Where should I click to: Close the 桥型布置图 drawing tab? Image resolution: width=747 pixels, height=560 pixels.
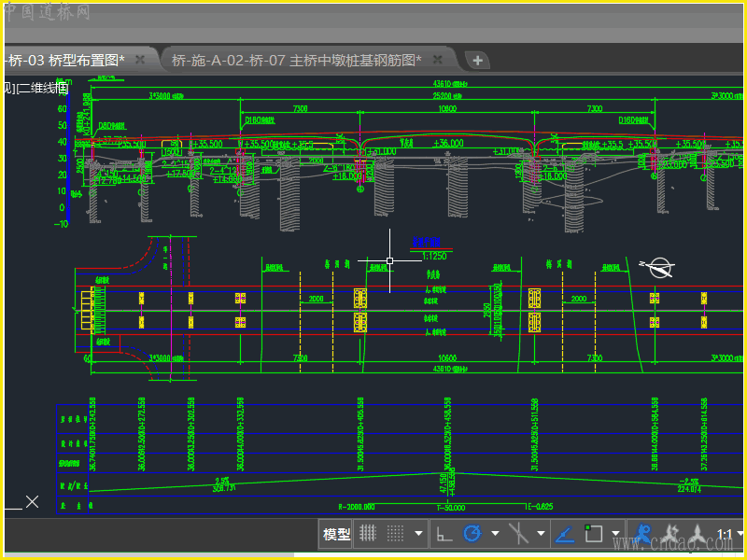coord(140,60)
